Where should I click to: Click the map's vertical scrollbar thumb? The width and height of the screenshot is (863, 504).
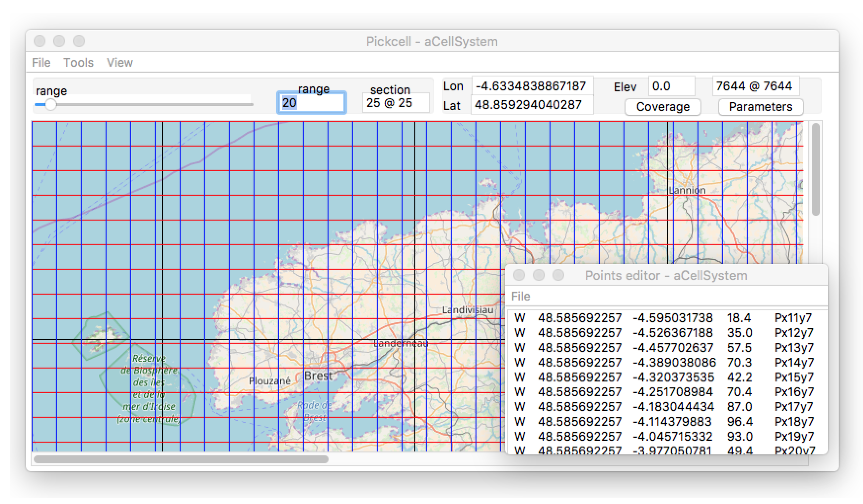click(816, 169)
